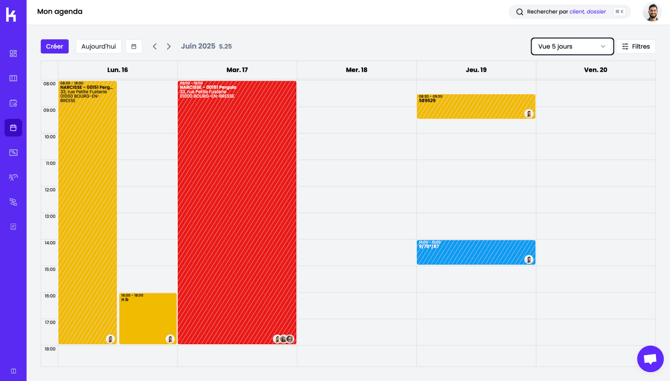The height and width of the screenshot is (381, 670).
Task: Open Monday 16:00 solid yellow event
Action: 148,318
